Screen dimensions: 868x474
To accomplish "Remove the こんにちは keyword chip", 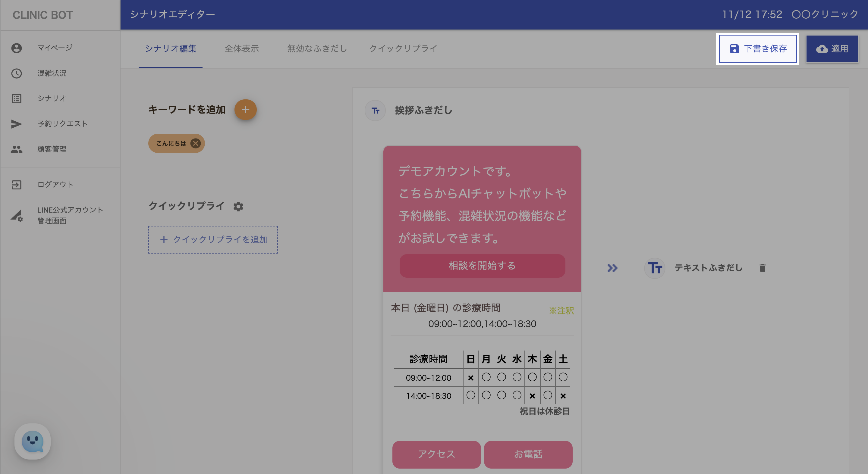I will point(195,143).
